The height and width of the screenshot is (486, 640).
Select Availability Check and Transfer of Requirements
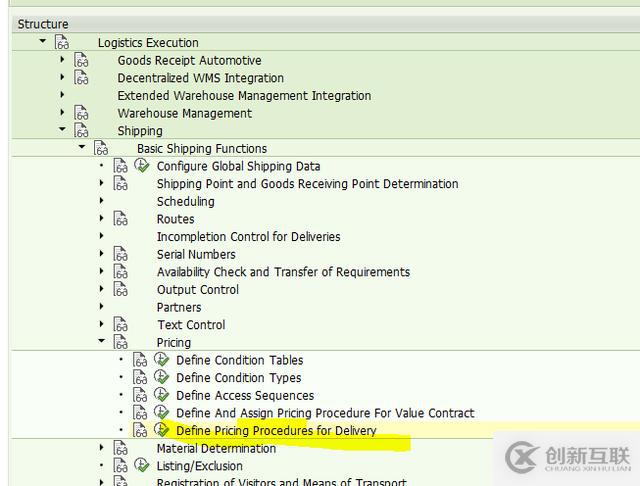coord(283,272)
